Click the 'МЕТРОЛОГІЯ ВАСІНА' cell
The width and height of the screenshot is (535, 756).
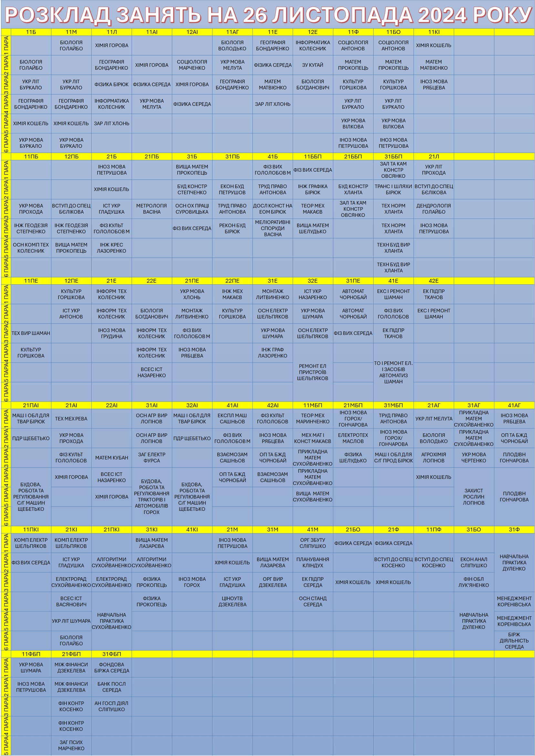152,209
